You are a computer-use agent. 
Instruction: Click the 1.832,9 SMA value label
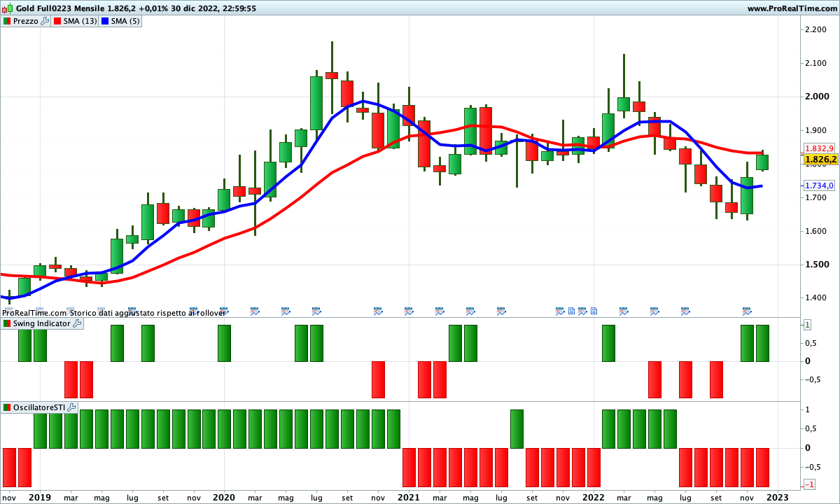[820, 148]
